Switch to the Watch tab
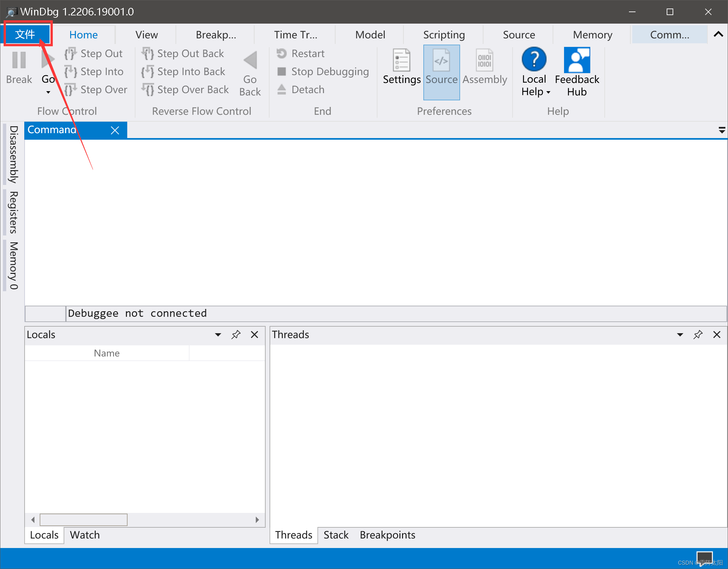This screenshot has width=728, height=569. (85, 535)
